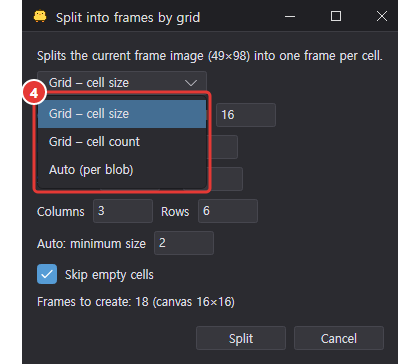Click the Columns input field
Image resolution: width=398 pixels, height=364 pixels.
pos(123,211)
